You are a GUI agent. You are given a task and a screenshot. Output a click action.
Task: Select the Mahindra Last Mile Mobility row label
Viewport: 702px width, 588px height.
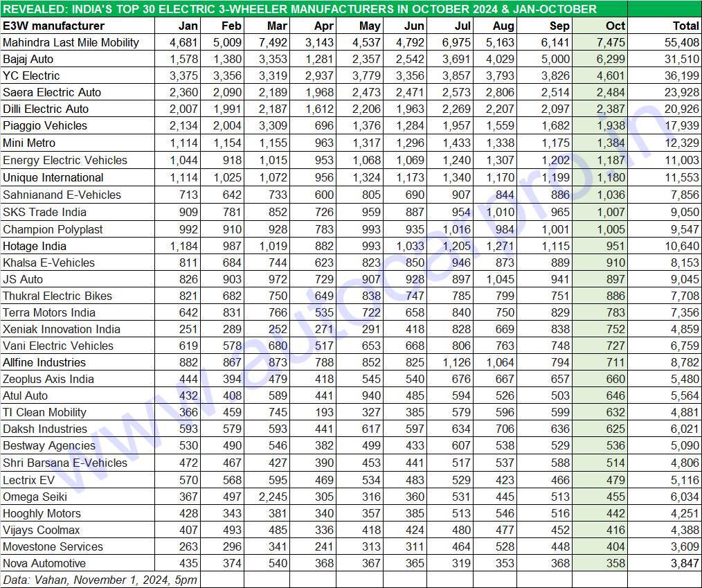coord(71,42)
